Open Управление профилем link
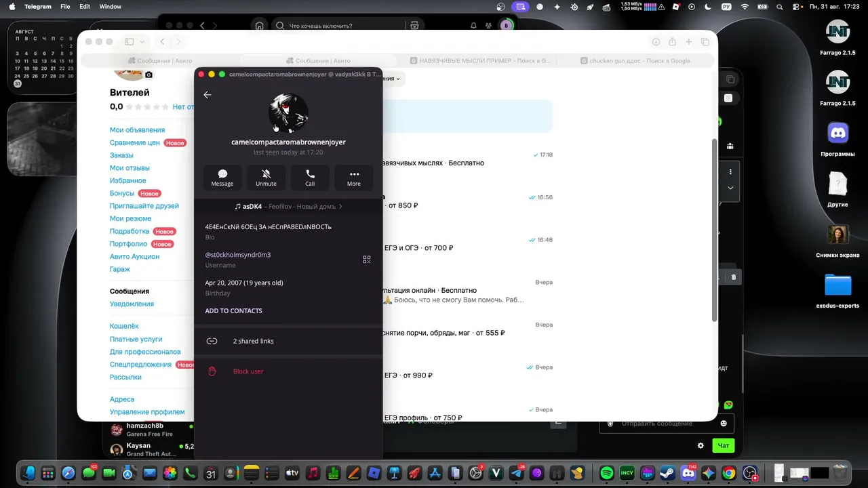The height and width of the screenshot is (488, 868). (x=147, y=412)
